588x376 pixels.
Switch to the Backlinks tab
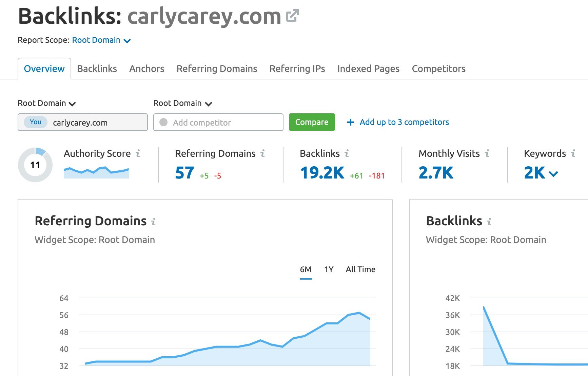coord(97,69)
